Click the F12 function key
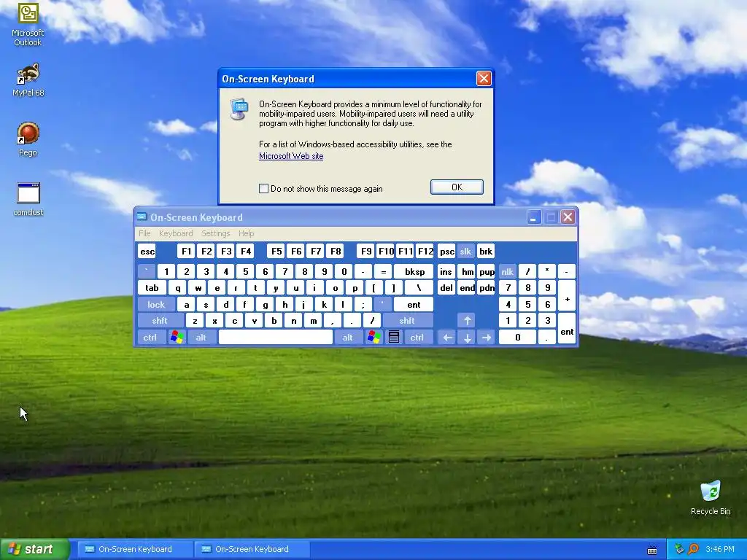This screenshot has width=747, height=560. (425, 251)
